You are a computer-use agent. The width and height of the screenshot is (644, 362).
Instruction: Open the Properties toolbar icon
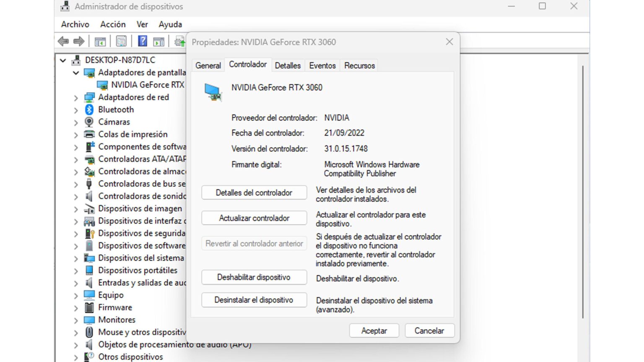coord(121,41)
